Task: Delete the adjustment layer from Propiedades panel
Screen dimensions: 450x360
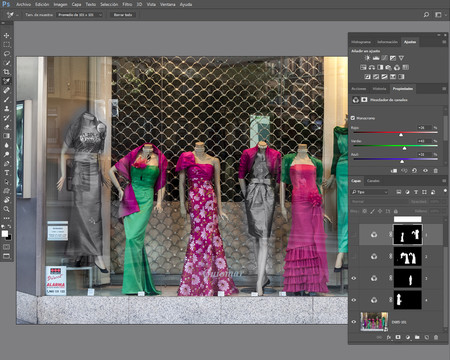Action: coord(436,171)
